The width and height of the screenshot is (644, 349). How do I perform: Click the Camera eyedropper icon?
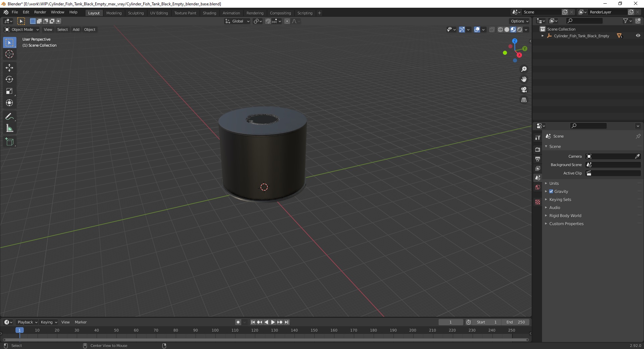[637, 156]
